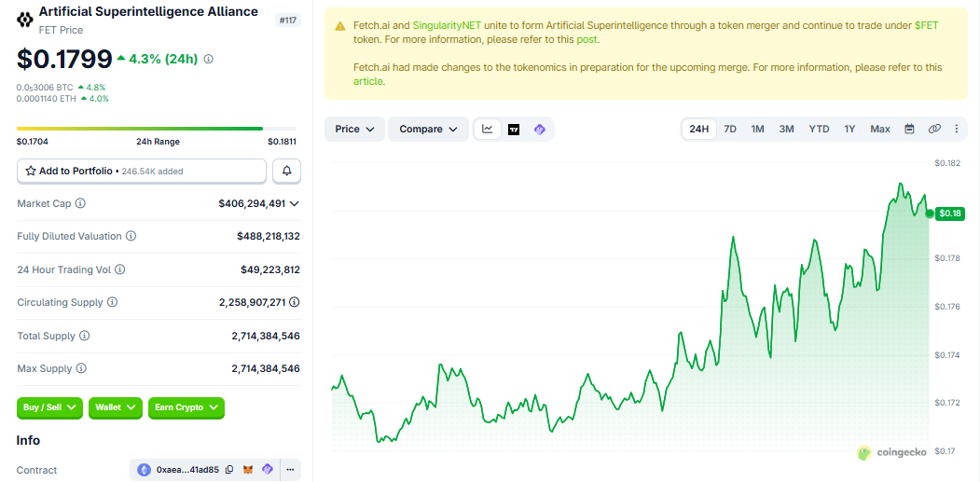The width and height of the screenshot is (980, 482).
Task: Open the 'post' link in notice
Action: point(587,39)
